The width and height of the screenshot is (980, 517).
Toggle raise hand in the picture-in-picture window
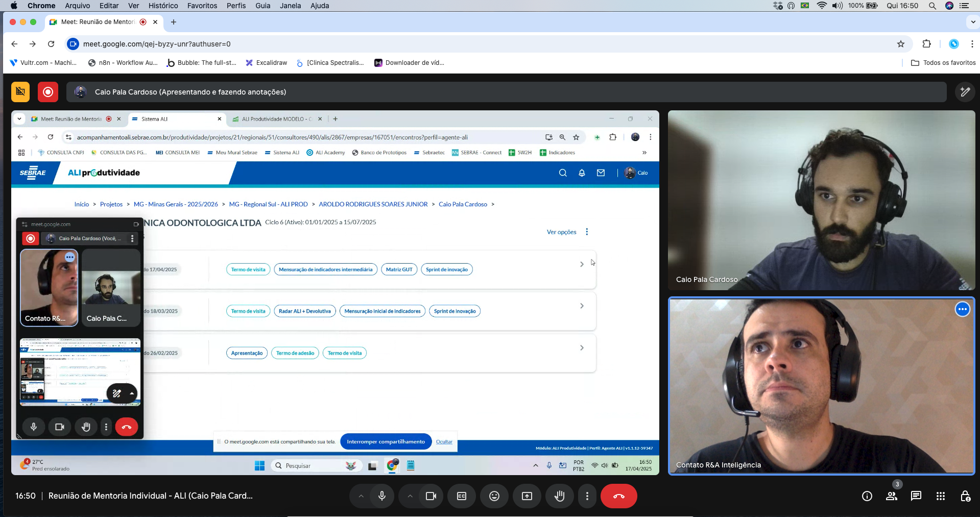[86, 427]
